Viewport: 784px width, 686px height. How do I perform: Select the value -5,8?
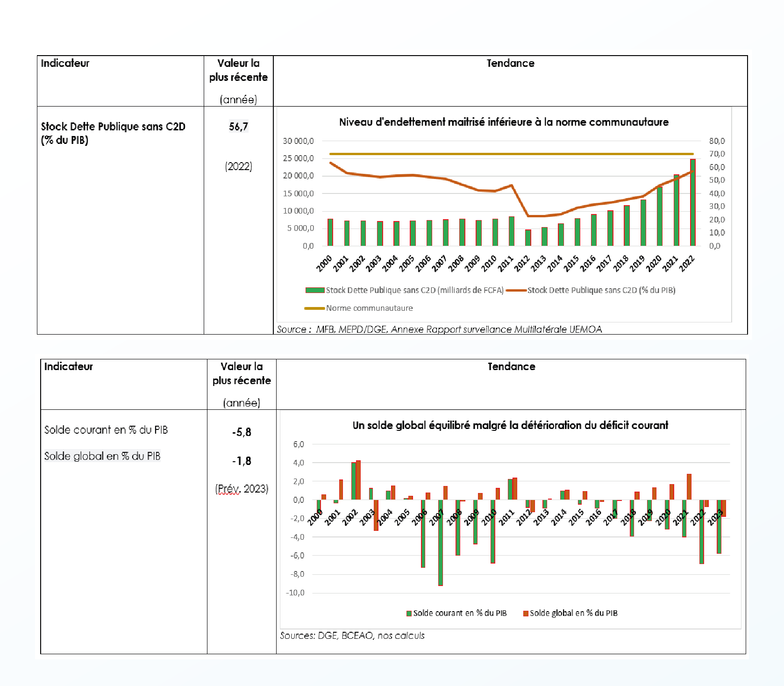click(242, 432)
